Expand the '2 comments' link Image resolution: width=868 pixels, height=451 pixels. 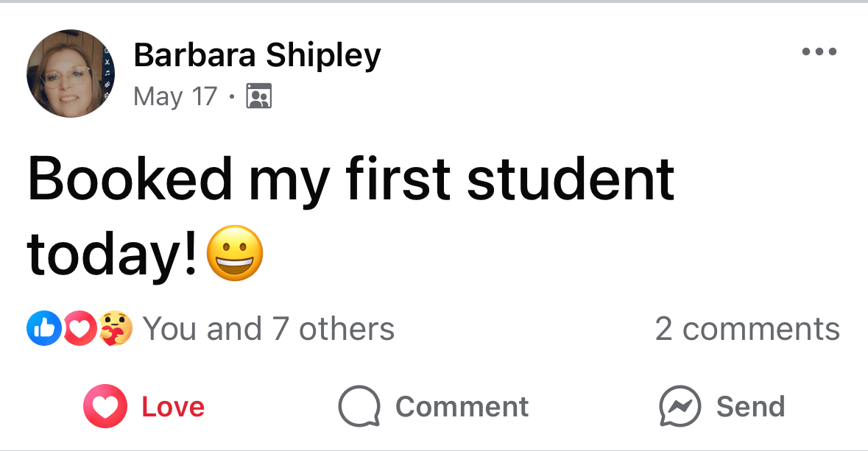pos(747,329)
